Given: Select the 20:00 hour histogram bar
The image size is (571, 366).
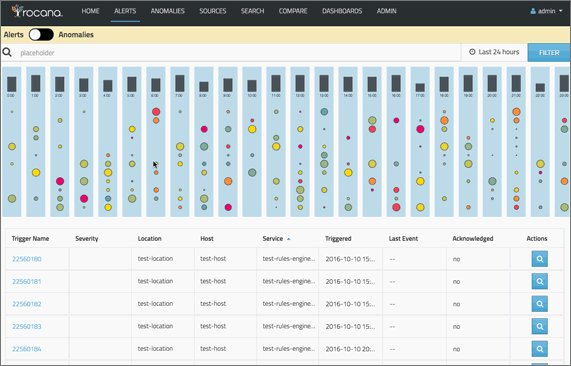Looking at the screenshot, I should [x=492, y=83].
